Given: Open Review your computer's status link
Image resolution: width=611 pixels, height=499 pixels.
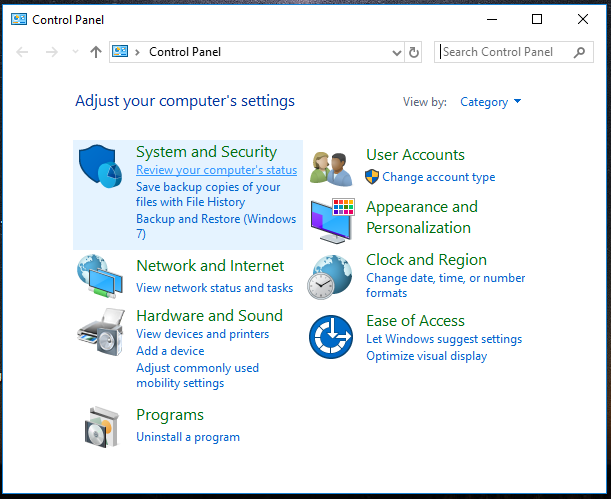Looking at the screenshot, I should click(x=216, y=170).
